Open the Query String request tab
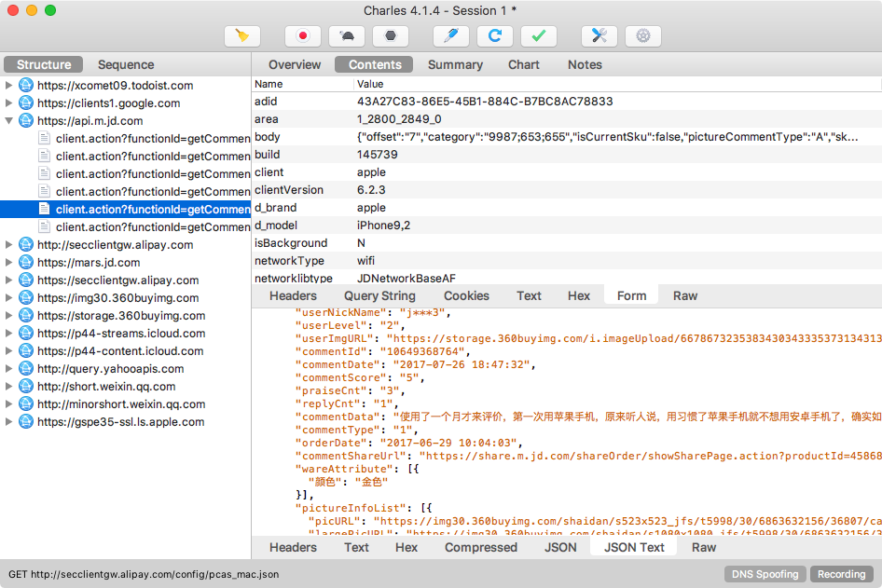The image size is (882, 588). click(379, 295)
